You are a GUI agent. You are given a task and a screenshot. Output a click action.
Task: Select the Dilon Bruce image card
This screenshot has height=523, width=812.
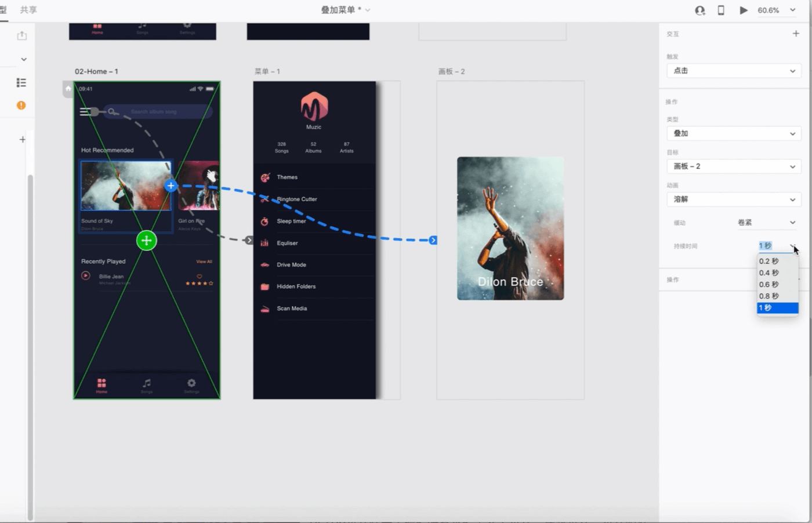[510, 228]
